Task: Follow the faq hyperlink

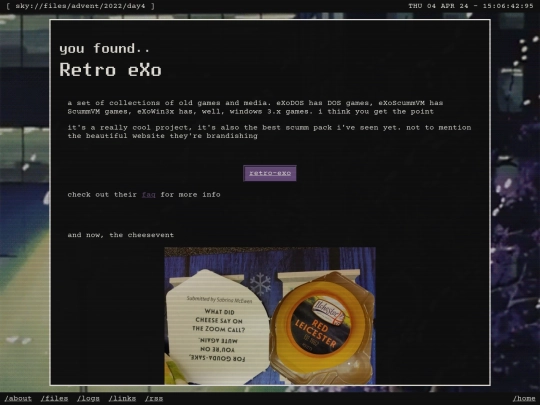Action: (x=149, y=195)
